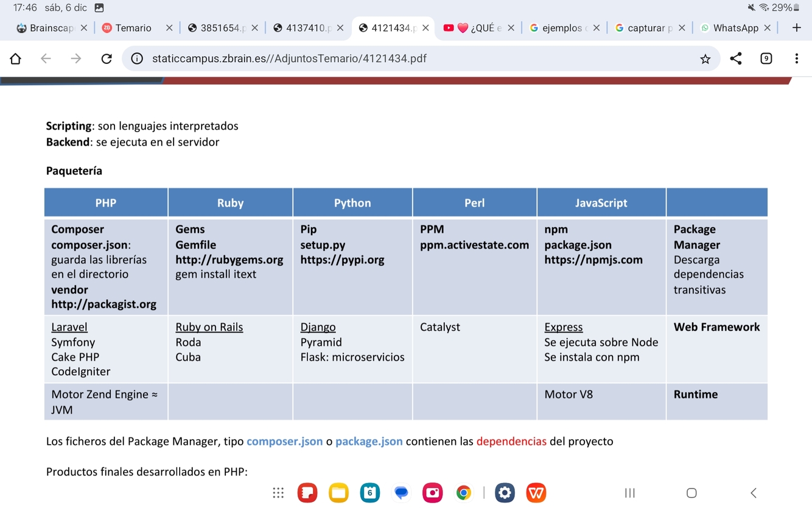Close the Temario tab
Image resolution: width=812 pixels, height=508 pixels.
pyautogui.click(x=169, y=28)
